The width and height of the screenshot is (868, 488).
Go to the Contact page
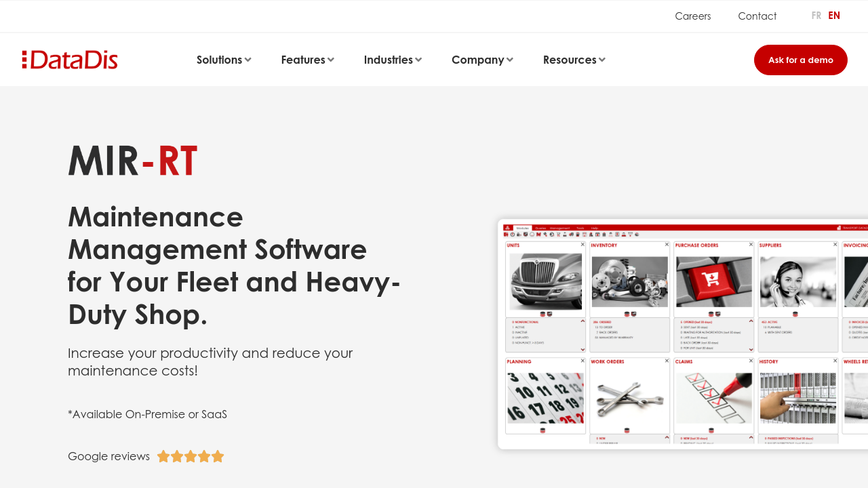click(x=757, y=16)
